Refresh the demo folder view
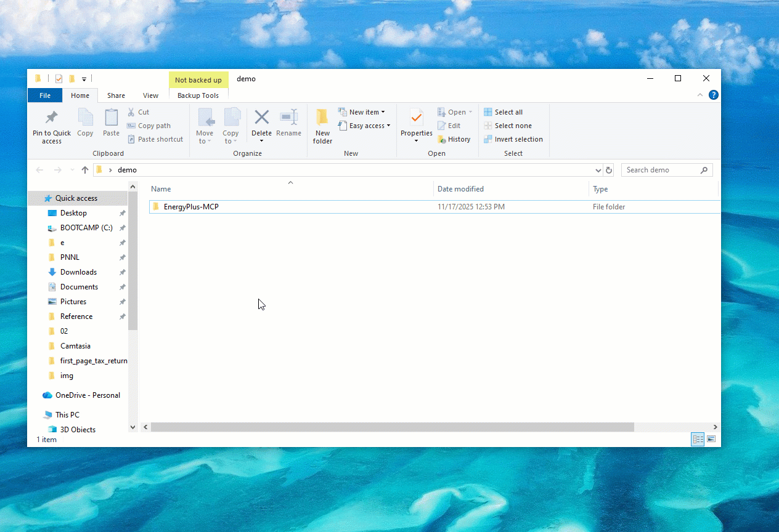779x532 pixels. coord(609,170)
